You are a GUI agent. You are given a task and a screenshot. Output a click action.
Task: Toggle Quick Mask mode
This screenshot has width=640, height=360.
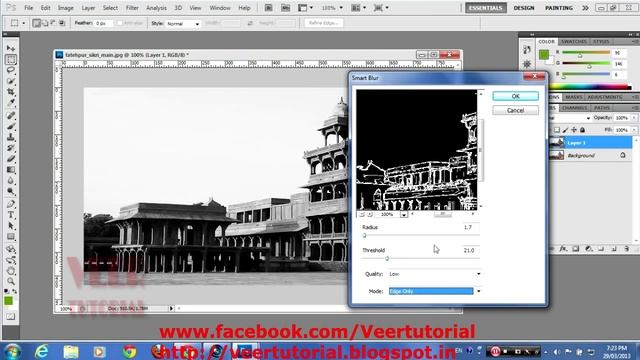click(x=11, y=317)
